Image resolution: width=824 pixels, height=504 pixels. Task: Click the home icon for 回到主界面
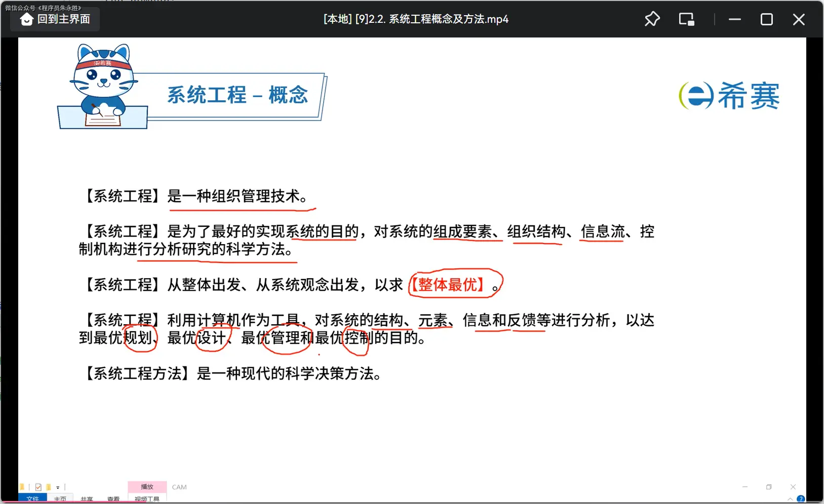point(26,19)
